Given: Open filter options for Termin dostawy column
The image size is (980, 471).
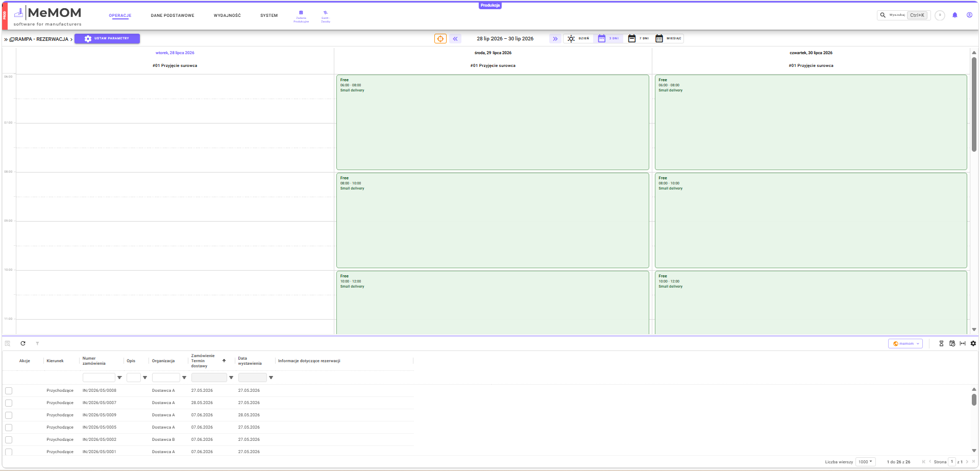Looking at the screenshot, I should point(231,378).
